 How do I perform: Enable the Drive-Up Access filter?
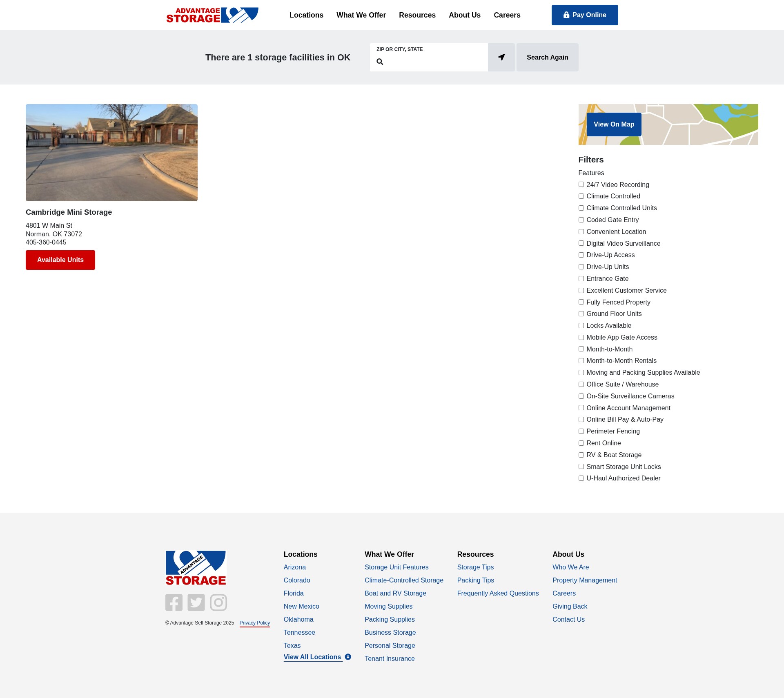coord(581,255)
